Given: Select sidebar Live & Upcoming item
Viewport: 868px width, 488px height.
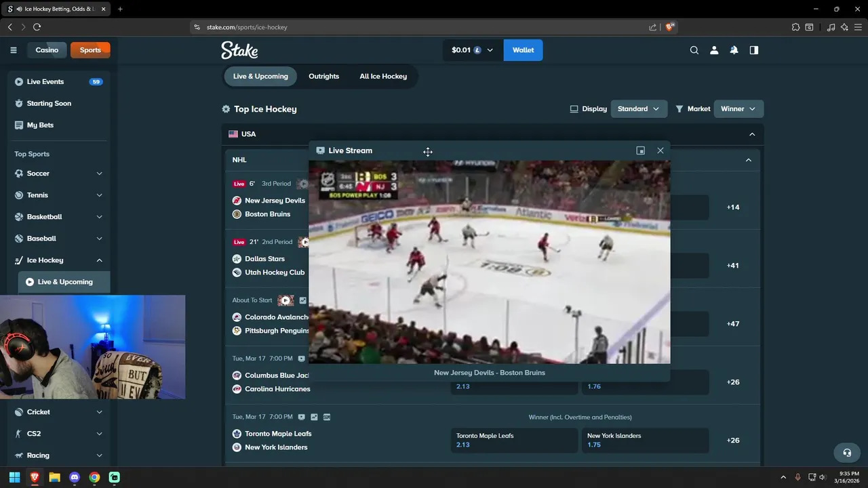Looking at the screenshot, I should [x=64, y=282].
